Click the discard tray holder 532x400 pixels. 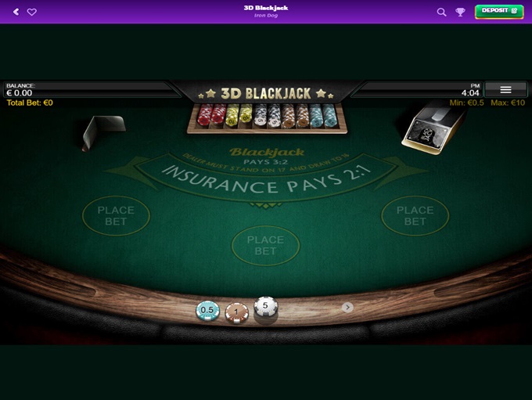pos(103,132)
